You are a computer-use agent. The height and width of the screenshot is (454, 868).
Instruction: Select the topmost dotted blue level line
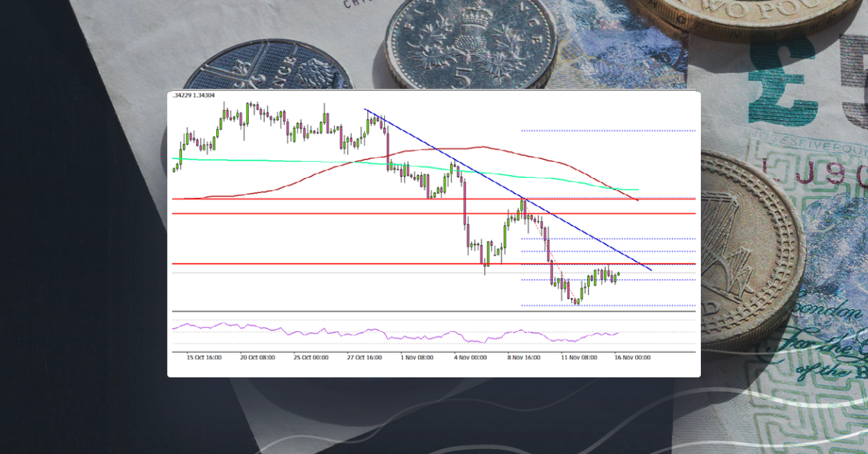[x=608, y=132]
